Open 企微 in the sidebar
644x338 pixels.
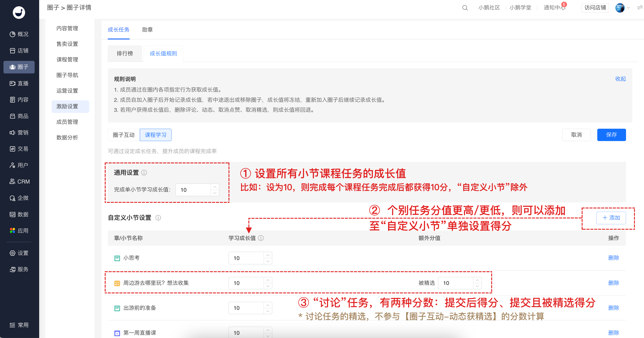point(19,198)
